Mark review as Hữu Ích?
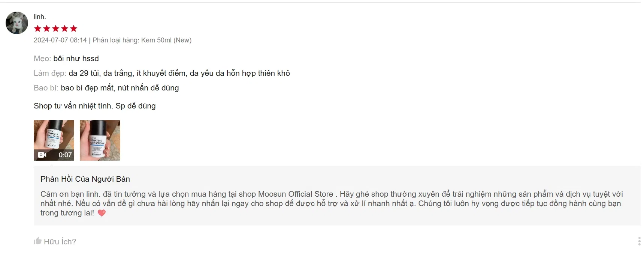 click(x=55, y=241)
